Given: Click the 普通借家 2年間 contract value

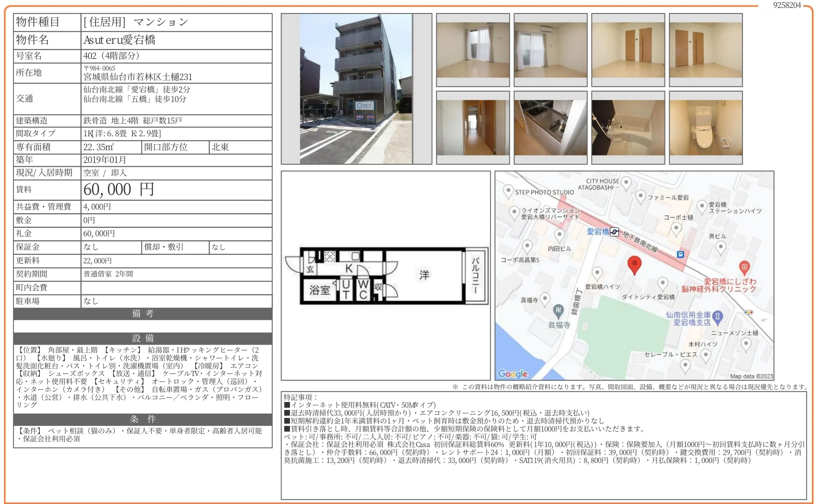Looking at the screenshot, I should coord(108,274).
